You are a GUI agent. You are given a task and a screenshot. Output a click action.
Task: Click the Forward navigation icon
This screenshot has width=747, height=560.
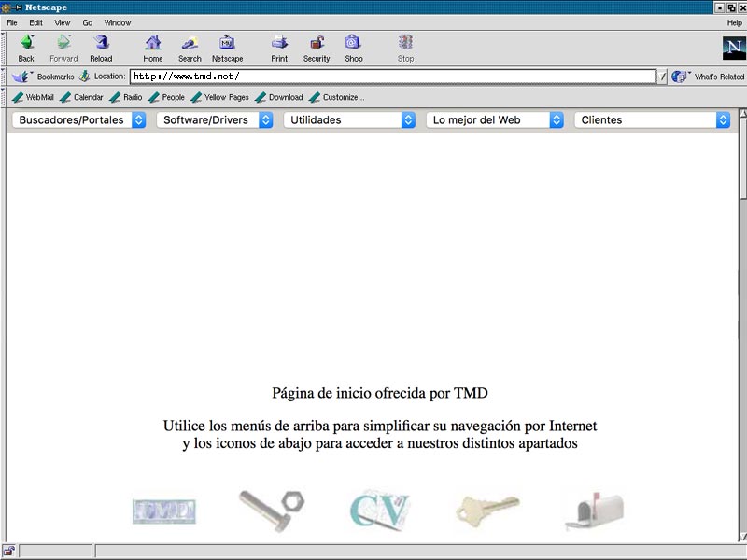pos(63,43)
